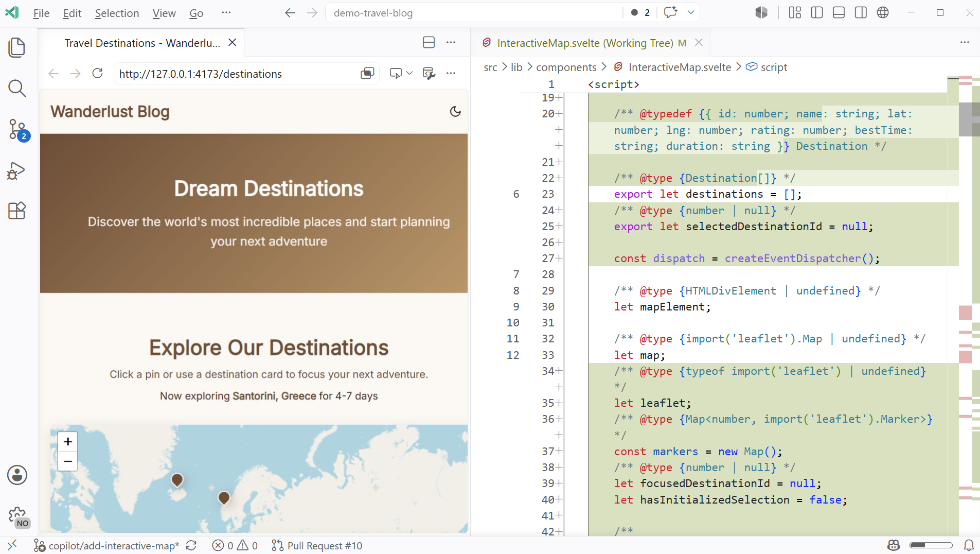
Task: Click the demo-travel-blog command center search
Action: (x=473, y=13)
